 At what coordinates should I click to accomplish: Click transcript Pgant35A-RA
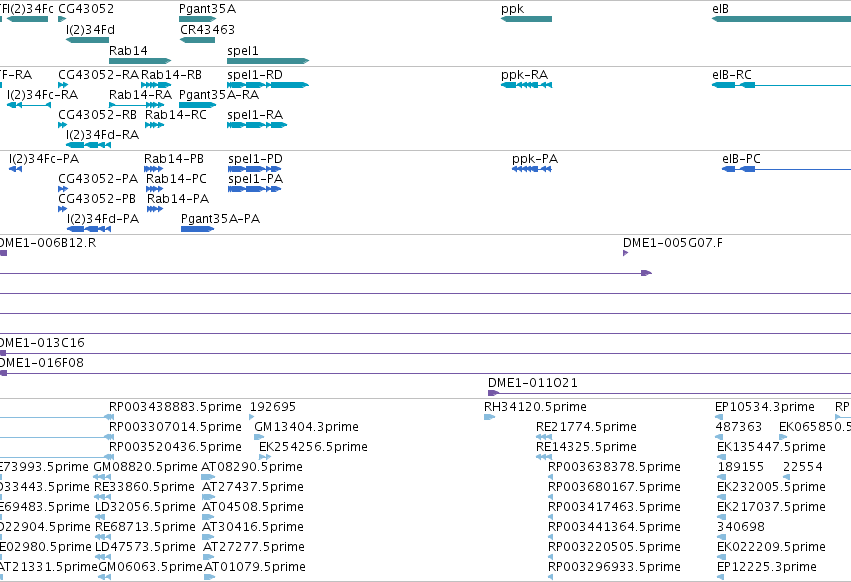(x=198, y=105)
